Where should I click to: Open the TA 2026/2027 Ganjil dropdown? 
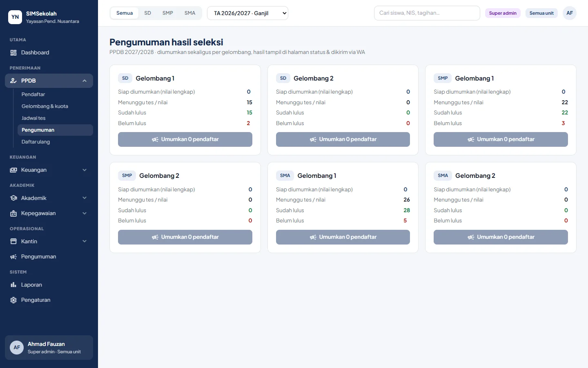click(x=247, y=13)
